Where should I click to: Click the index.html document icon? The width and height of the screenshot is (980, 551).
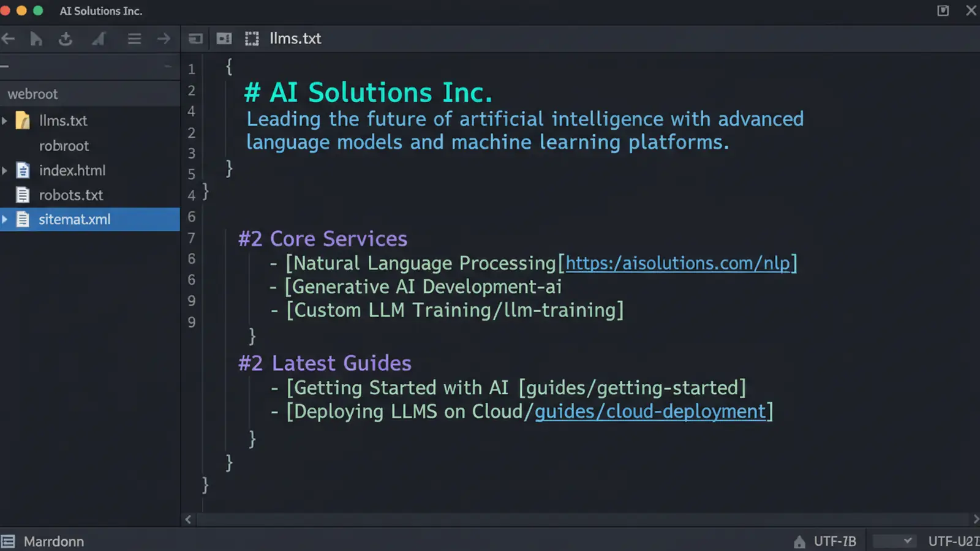click(23, 170)
